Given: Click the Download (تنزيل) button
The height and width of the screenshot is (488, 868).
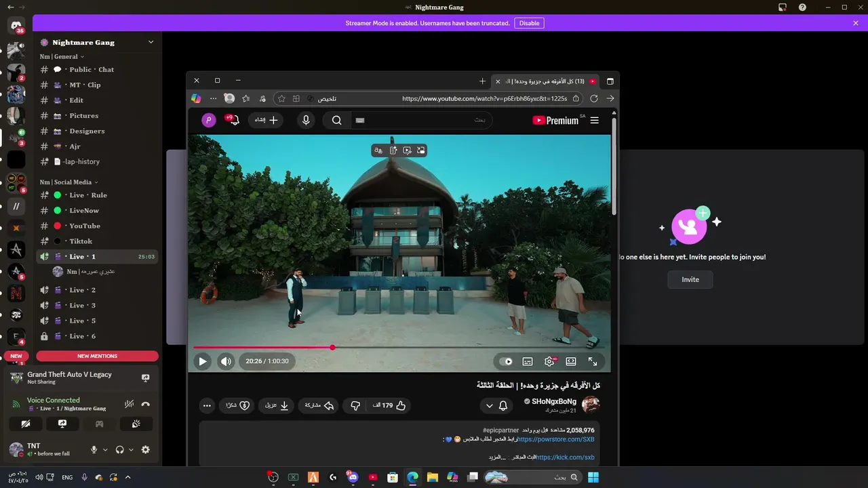Looking at the screenshot, I should point(277,405).
